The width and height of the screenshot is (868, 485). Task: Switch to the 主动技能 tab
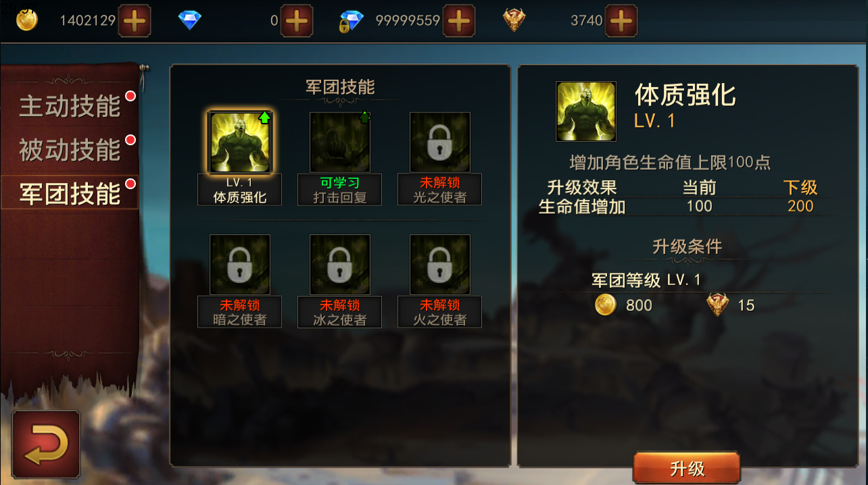70,106
